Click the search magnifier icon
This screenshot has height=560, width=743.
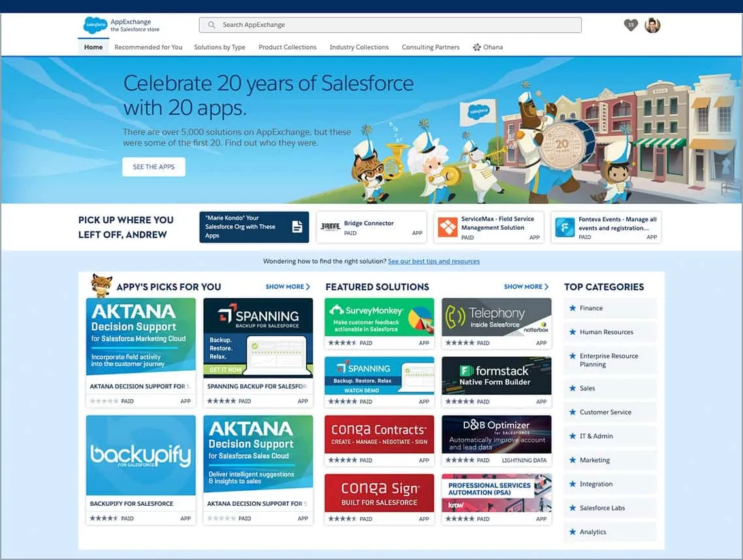tap(212, 25)
